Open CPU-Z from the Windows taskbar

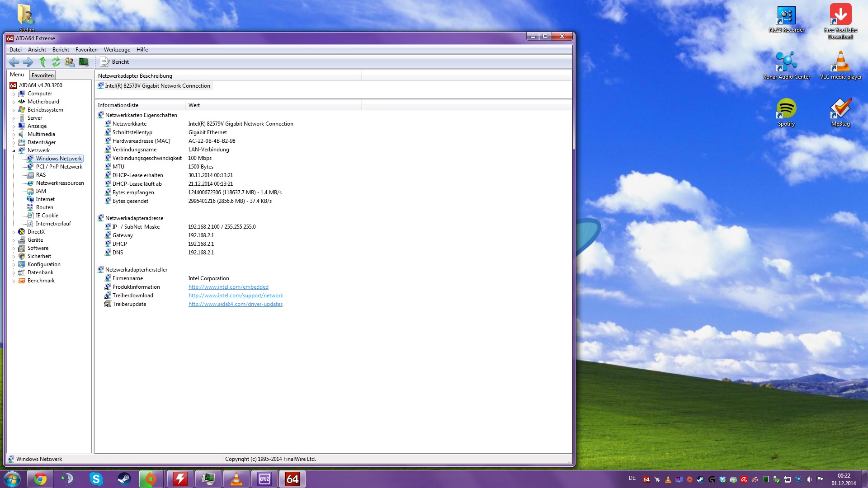pyautogui.click(x=264, y=479)
